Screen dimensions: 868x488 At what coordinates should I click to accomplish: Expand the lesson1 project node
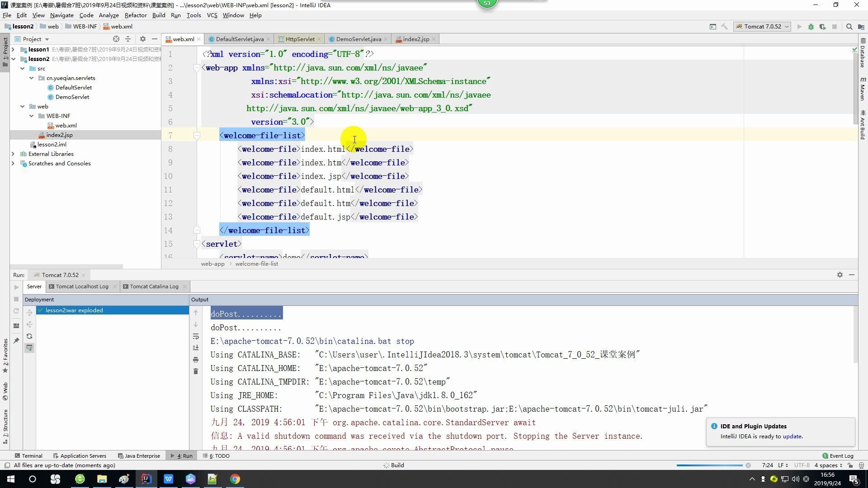pyautogui.click(x=13, y=49)
